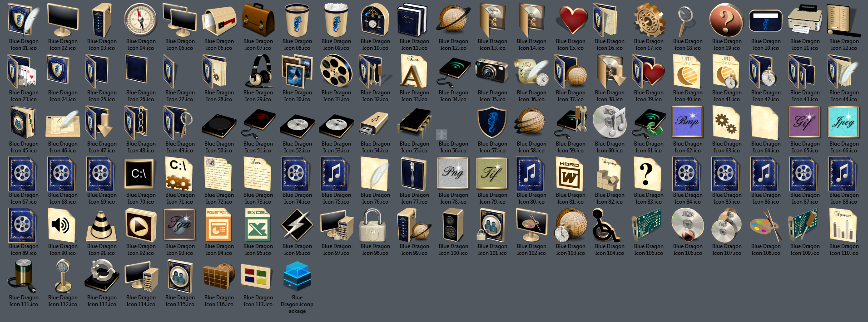Select the label 'Blue Dragon Icon 44.ico'
Image resolution: width=868 pixels, height=322 pixels.
(x=844, y=96)
